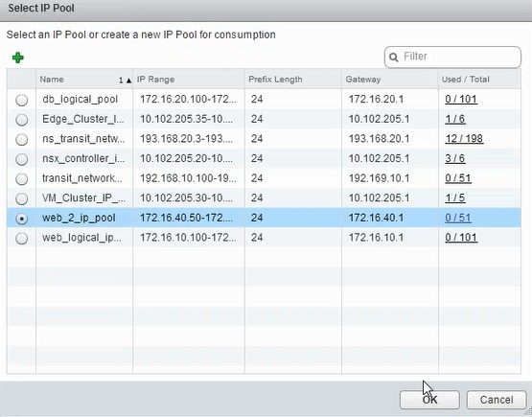The height and width of the screenshot is (417, 532).
Task: Open the 0 / 101 link for web_logical_ip
Action: pos(461,237)
